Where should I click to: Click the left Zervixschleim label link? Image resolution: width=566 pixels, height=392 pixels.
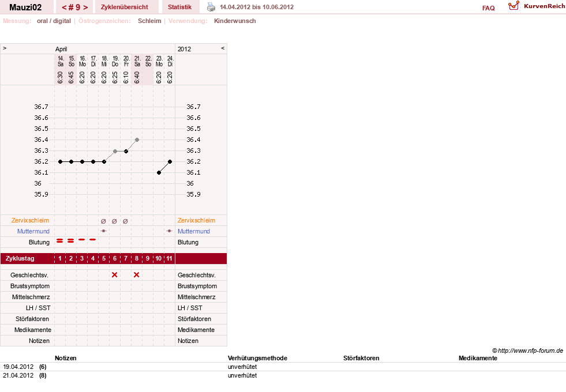pos(30,220)
